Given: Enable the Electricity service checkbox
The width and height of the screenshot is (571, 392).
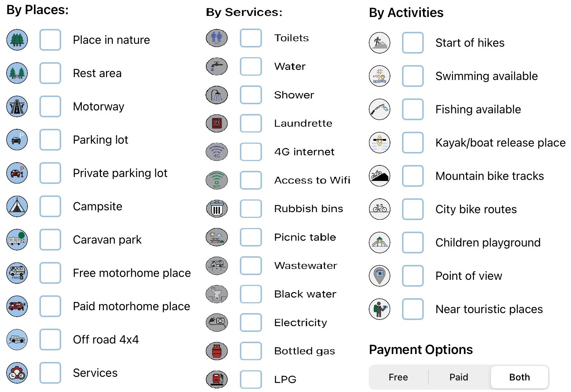Looking at the screenshot, I should pos(251,323).
